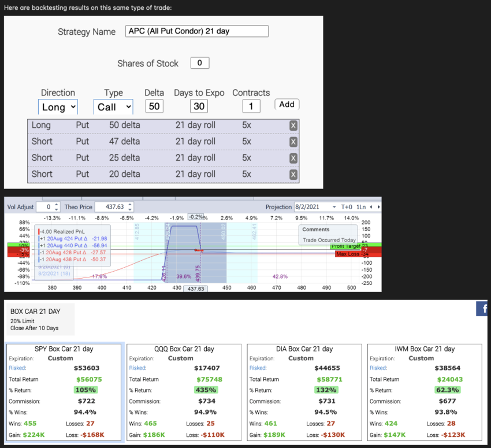This screenshot has width=491, height=448.
Task: Click the $75748 Total Return in QQQ card
Action: tap(210, 379)
